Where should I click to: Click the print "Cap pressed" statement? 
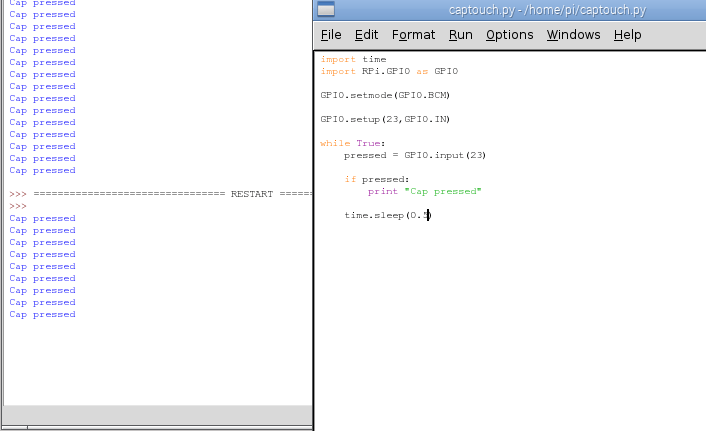tap(424, 191)
